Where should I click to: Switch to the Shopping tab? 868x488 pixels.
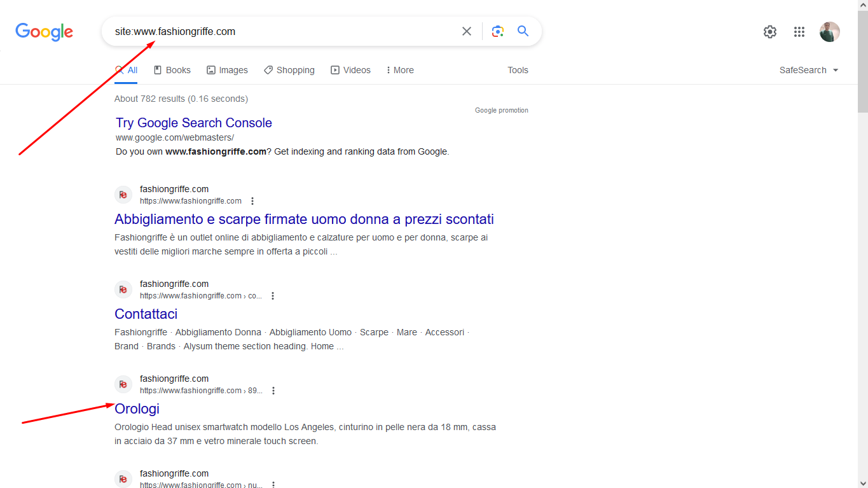click(289, 70)
